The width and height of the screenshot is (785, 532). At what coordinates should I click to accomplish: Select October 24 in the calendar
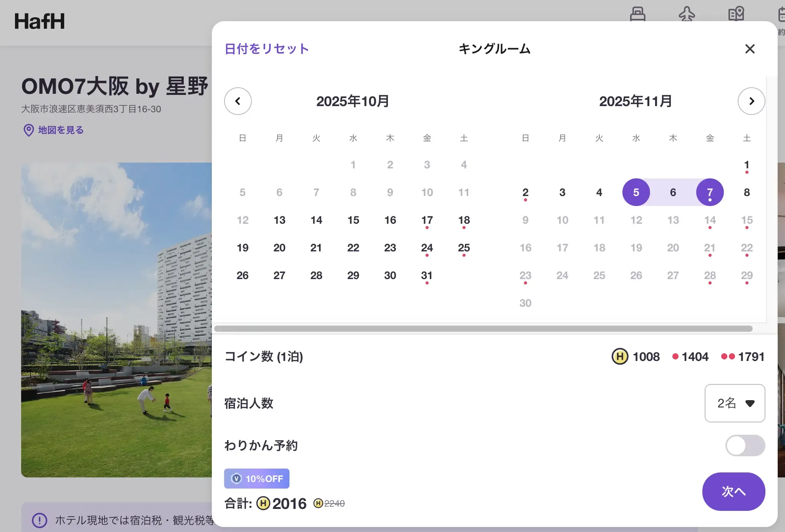427,248
